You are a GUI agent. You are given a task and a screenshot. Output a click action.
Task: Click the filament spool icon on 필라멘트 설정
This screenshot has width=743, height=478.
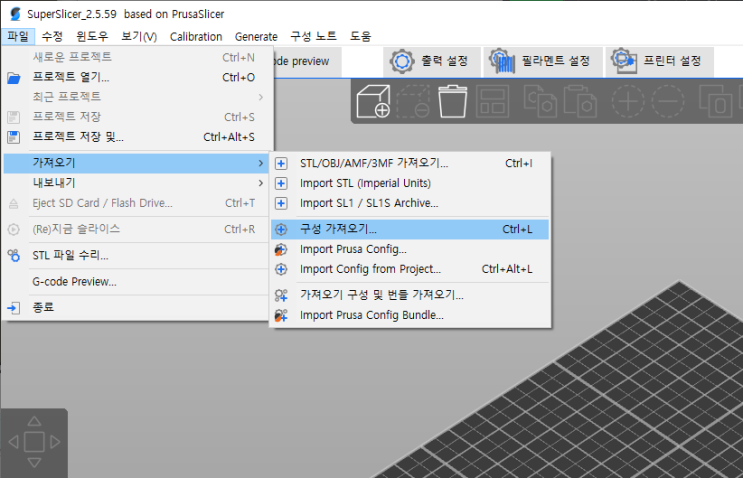coord(502,61)
